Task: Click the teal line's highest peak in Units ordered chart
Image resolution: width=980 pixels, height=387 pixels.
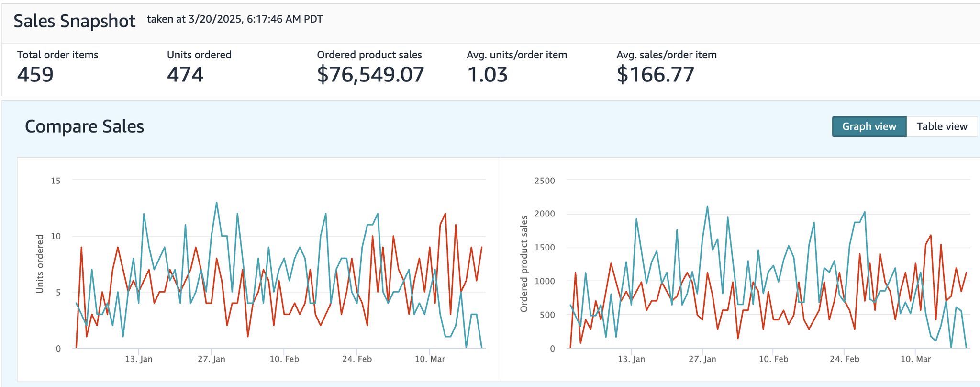Action: tap(217, 203)
